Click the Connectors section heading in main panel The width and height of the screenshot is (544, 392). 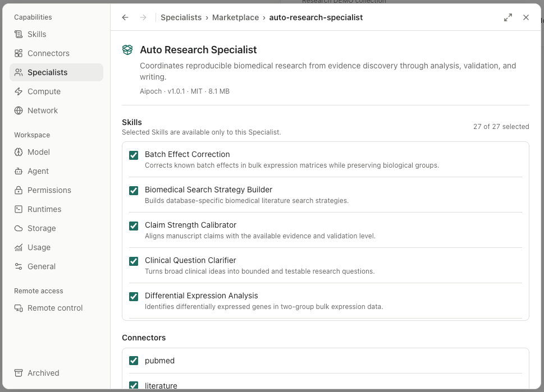click(x=144, y=338)
